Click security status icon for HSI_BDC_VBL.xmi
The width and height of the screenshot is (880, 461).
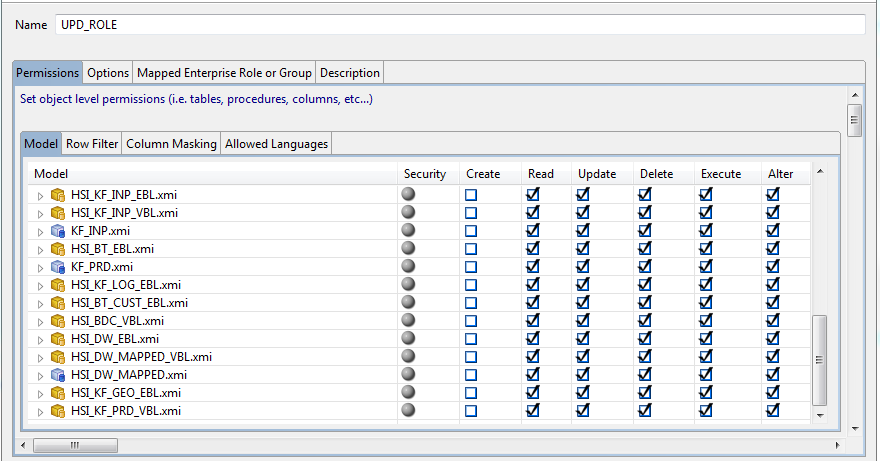(x=408, y=321)
